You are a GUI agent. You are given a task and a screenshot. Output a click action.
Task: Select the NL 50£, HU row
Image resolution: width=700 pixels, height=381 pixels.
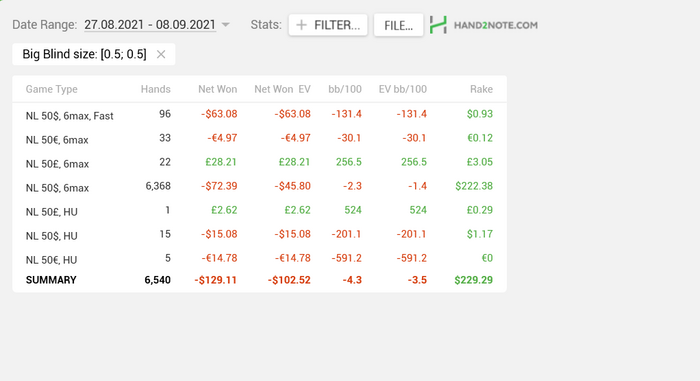coord(259,211)
